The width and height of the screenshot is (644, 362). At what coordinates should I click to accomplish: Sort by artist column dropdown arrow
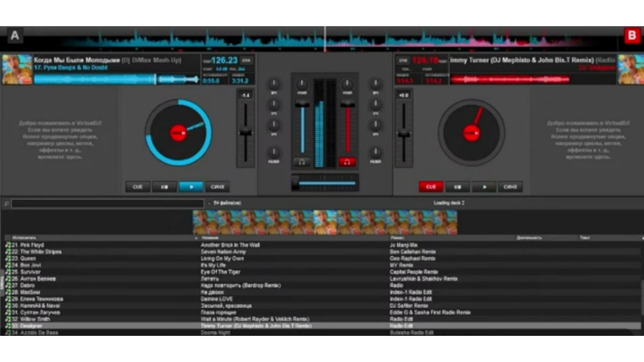196,238
